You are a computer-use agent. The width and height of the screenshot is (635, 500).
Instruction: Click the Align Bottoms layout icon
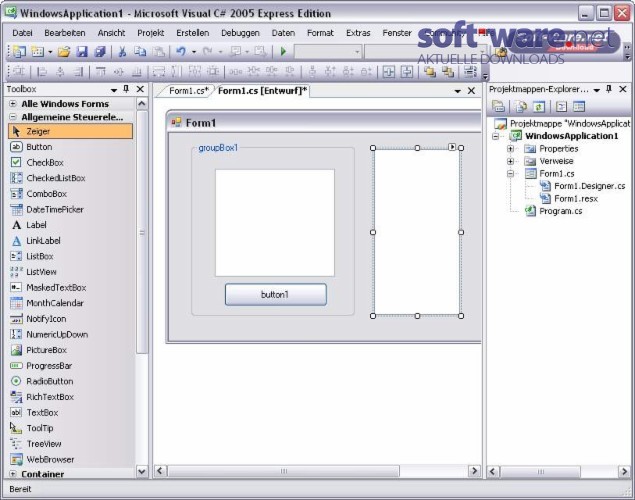pyautogui.click(x=137, y=72)
